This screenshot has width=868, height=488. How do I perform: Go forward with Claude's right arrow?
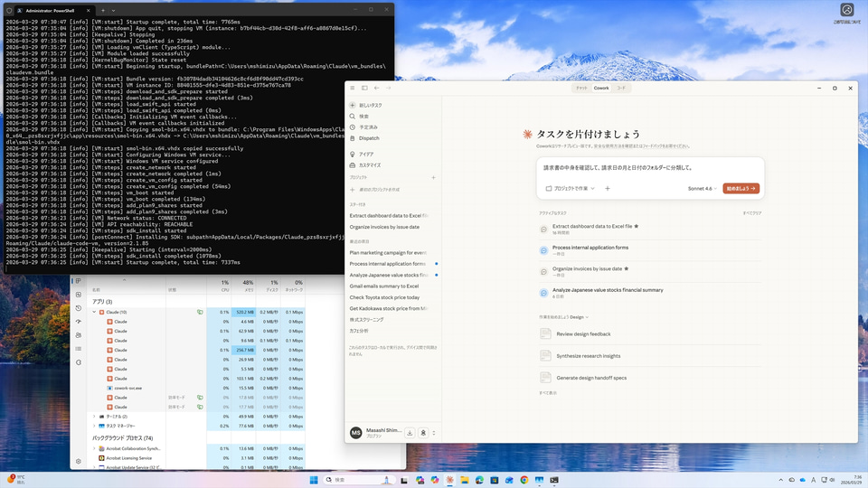coord(389,88)
